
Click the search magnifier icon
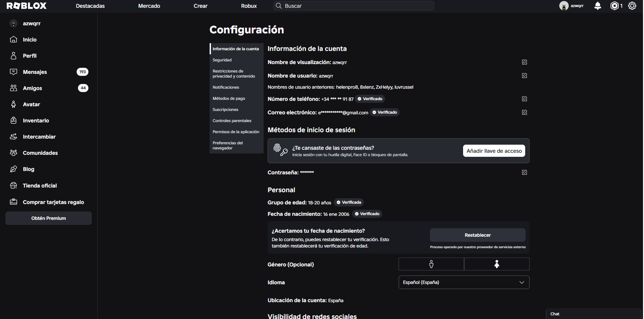click(279, 6)
